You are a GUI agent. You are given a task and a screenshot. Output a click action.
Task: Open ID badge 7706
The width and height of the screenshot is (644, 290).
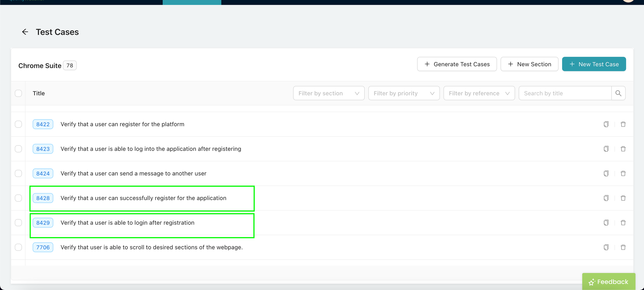pyautogui.click(x=43, y=247)
